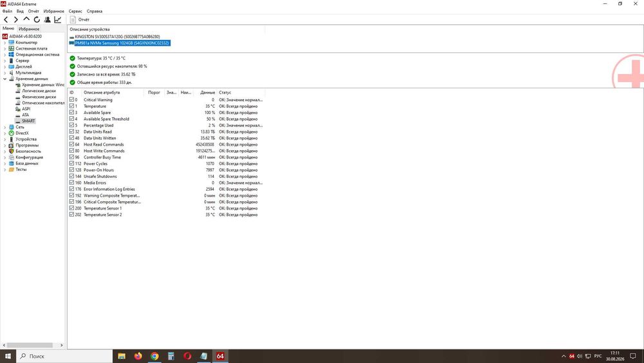
Task: Switch to the Избранное sidebar tab
Action: (x=29, y=29)
